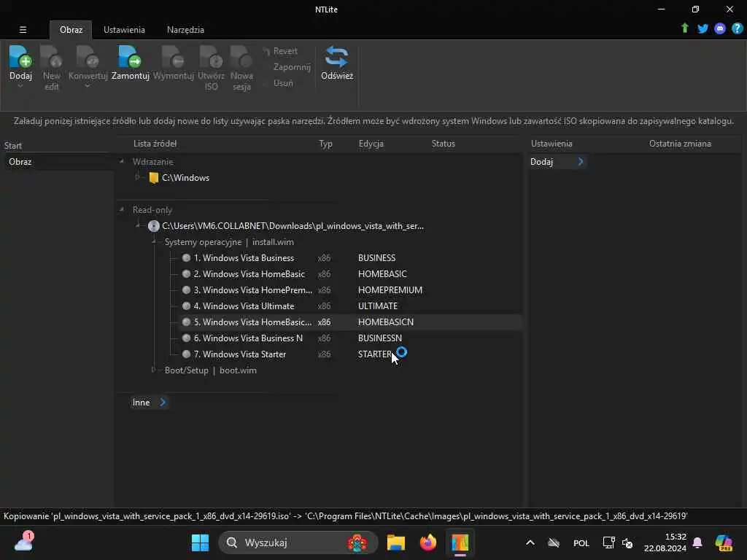Click the Wymontuj toolbar icon

tap(173, 57)
